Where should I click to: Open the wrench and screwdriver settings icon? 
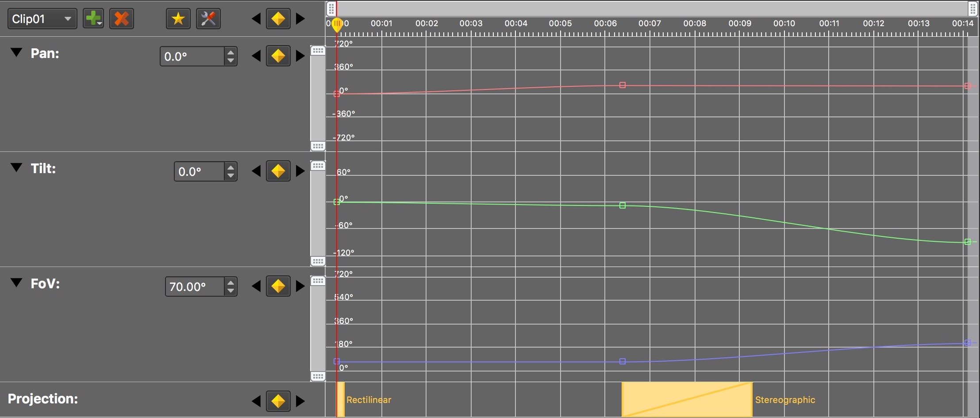pos(208,19)
